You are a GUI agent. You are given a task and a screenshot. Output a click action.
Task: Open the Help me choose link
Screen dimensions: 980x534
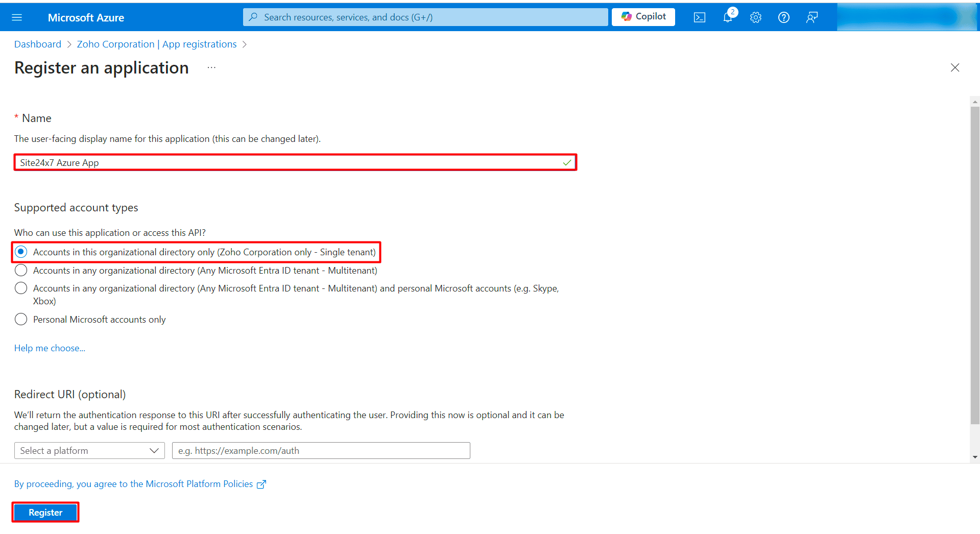point(49,348)
